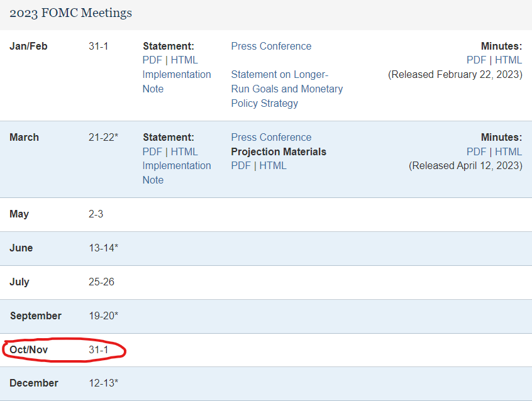Click Jan/Feb meeting date 31-1
Screen dimensions: 532x401
coord(98,46)
